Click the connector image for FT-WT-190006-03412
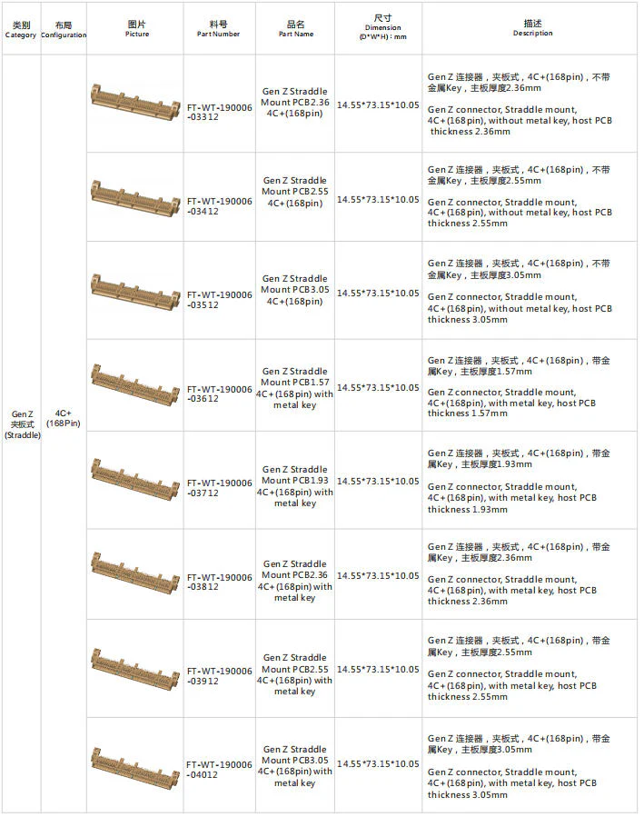The image size is (644, 817). [x=135, y=198]
